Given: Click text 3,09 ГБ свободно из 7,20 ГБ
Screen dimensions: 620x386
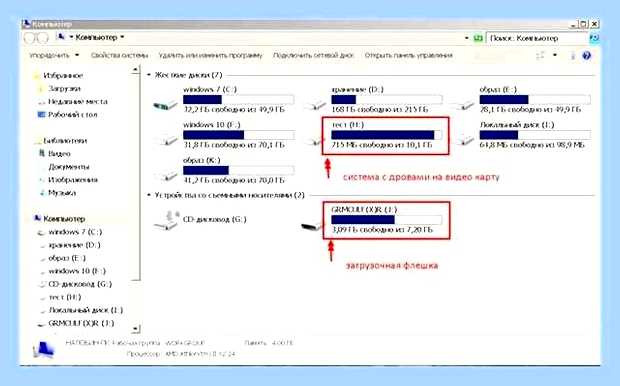Looking at the screenshot, I should point(382,229).
